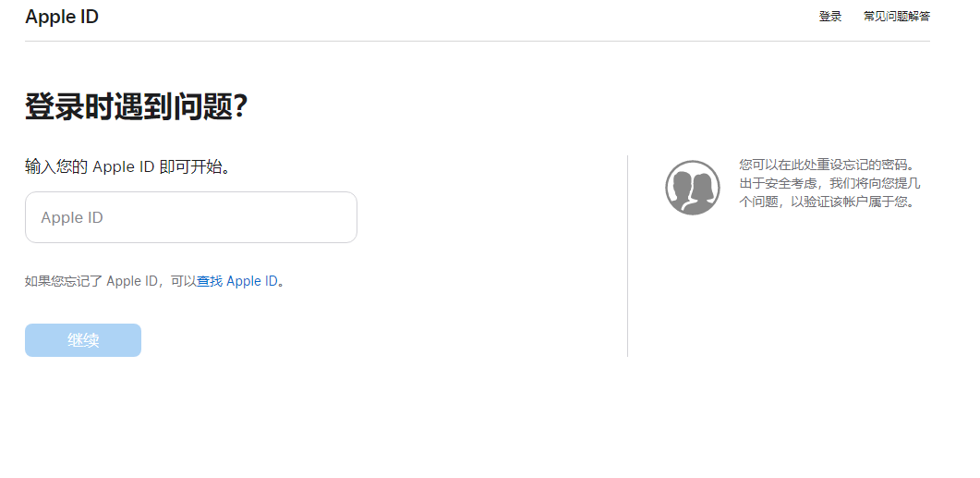Focus the Apple ID input field
The height and width of the screenshot is (478, 980).
190,217
